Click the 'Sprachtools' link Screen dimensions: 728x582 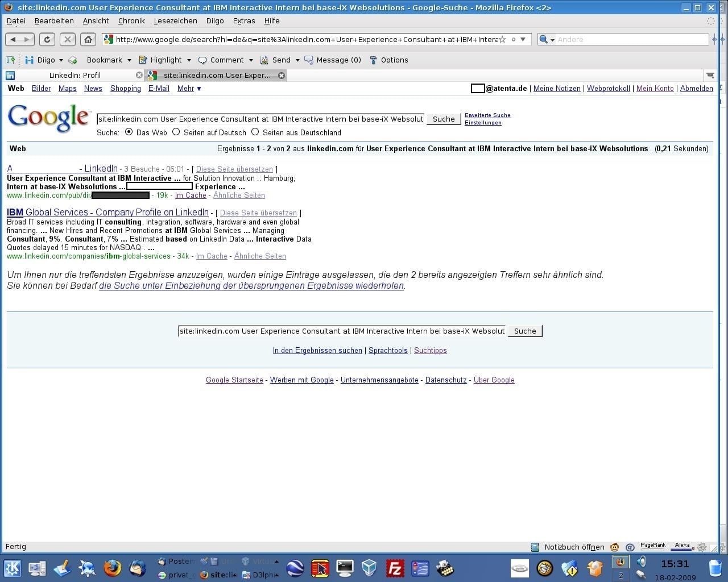(x=388, y=350)
